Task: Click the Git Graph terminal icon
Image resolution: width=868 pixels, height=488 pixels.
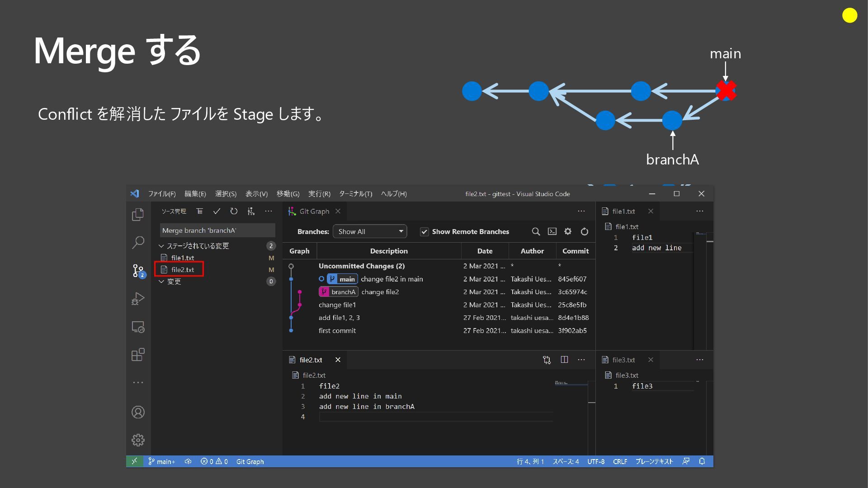Action: click(x=552, y=231)
